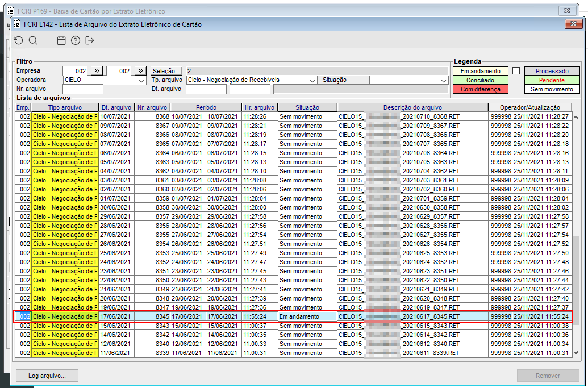
Task: Click the second Empresa input field
Action: 119,71
